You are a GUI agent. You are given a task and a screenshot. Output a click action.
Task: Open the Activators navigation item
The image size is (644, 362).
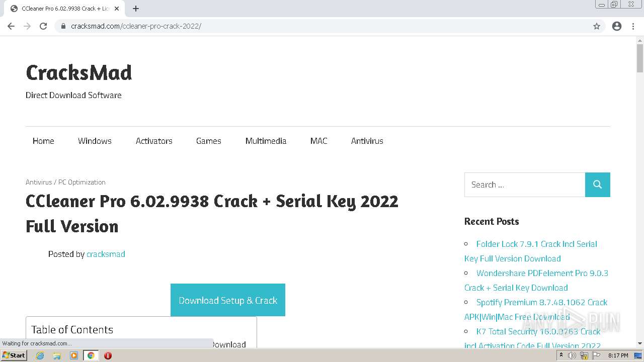pyautogui.click(x=154, y=141)
